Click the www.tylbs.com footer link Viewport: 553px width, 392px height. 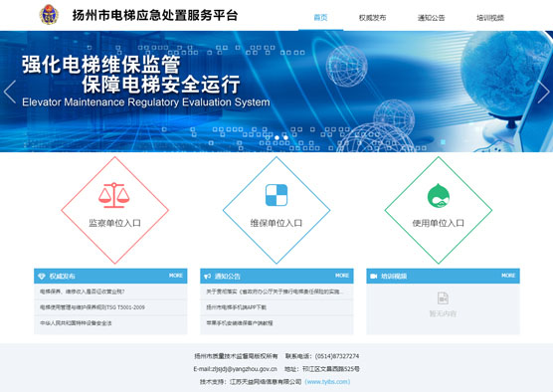[327, 381]
